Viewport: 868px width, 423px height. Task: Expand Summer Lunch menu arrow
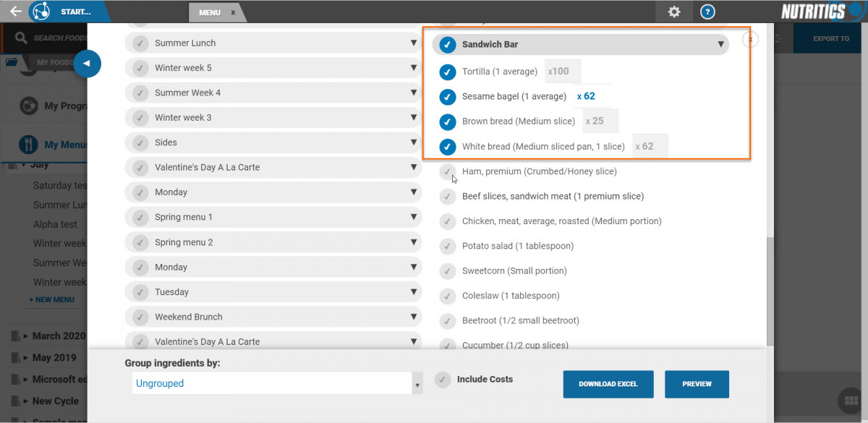pyautogui.click(x=413, y=43)
